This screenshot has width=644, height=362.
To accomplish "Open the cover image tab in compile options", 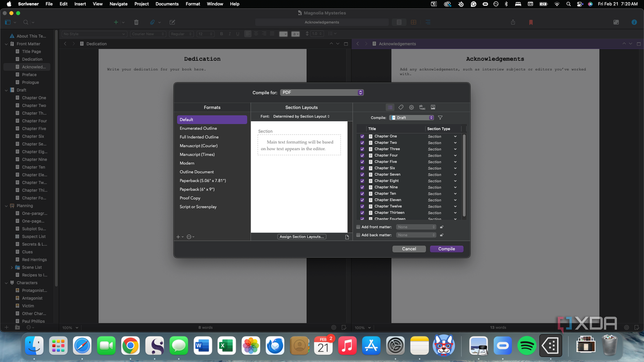I will coord(433,107).
